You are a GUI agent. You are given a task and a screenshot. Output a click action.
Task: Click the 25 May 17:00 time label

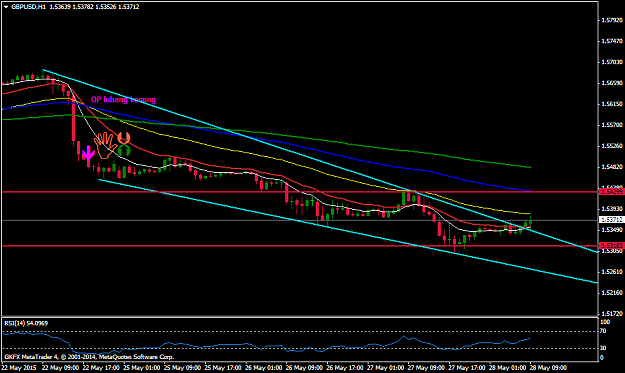[222, 367]
